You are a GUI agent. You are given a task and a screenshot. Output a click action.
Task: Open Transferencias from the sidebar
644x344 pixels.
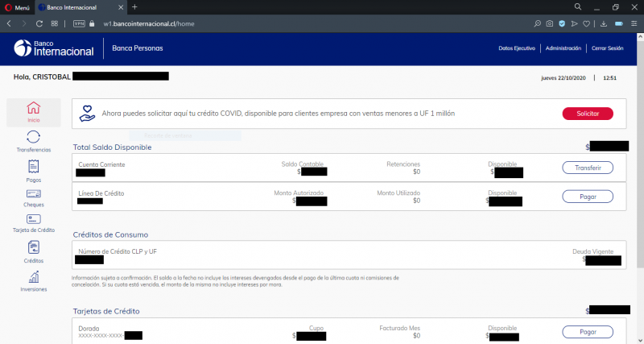point(33,140)
